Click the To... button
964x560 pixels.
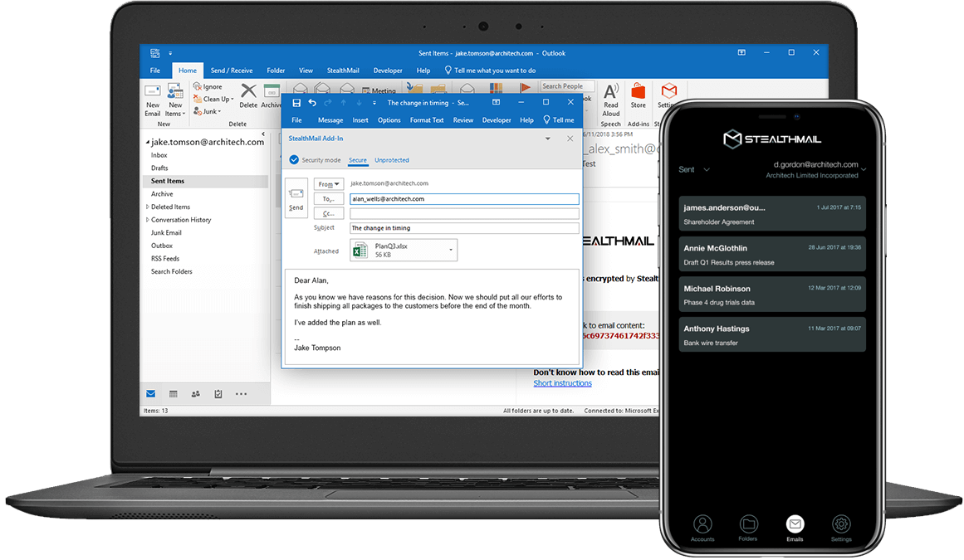pos(328,199)
